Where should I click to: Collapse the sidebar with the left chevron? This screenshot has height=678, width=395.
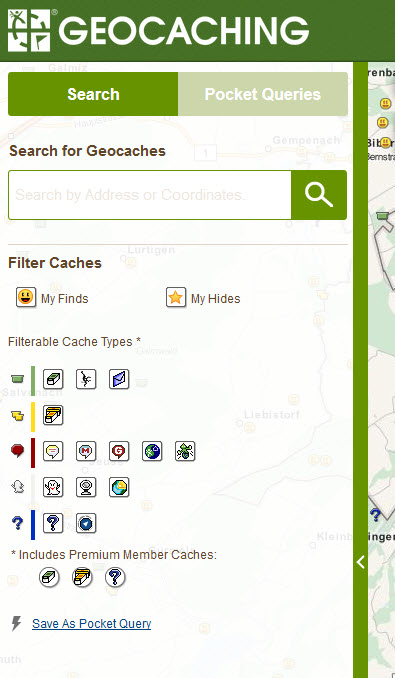[x=361, y=562]
